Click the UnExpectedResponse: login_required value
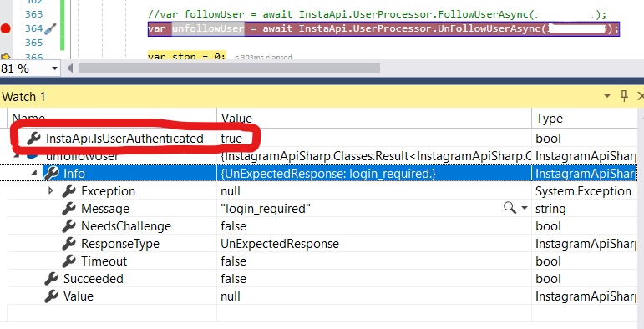This screenshot has height=329, width=644. coord(328,174)
